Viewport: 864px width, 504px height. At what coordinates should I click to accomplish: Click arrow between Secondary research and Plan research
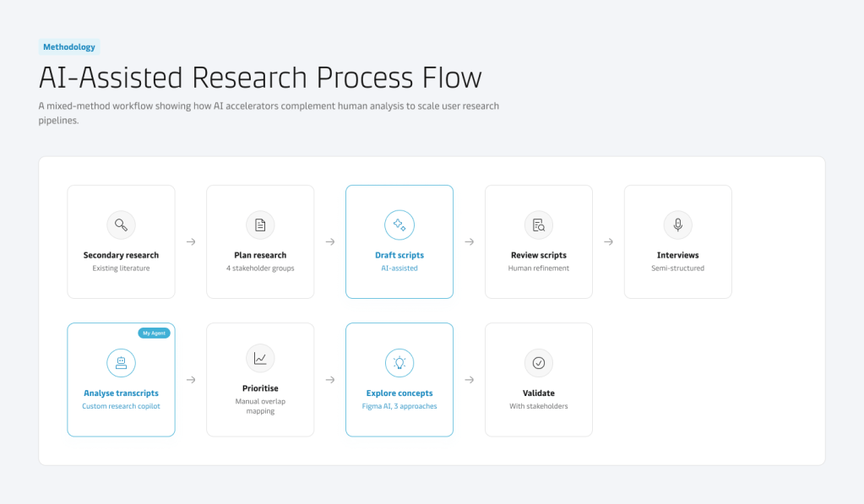point(191,241)
